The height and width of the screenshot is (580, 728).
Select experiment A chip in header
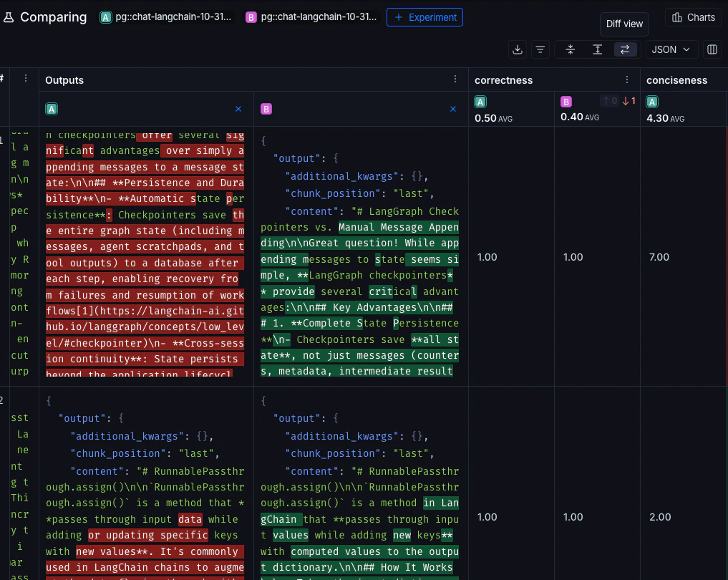click(x=167, y=17)
